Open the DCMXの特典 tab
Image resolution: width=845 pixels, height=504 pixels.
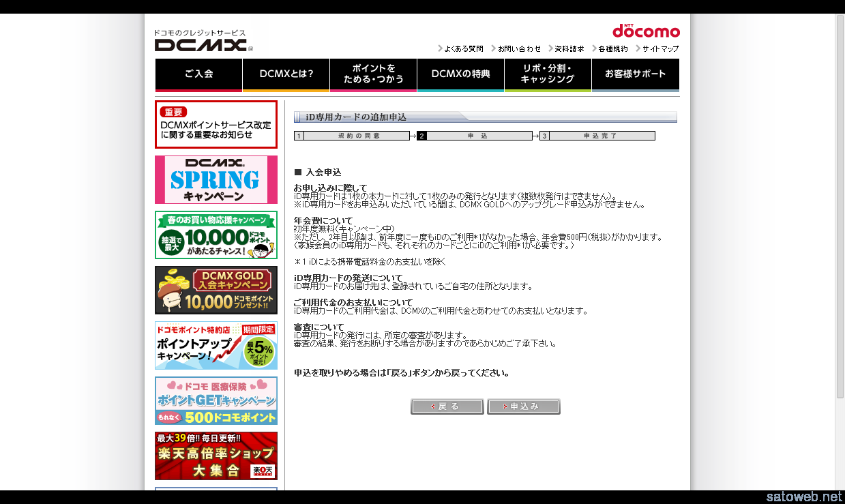point(460,74)
